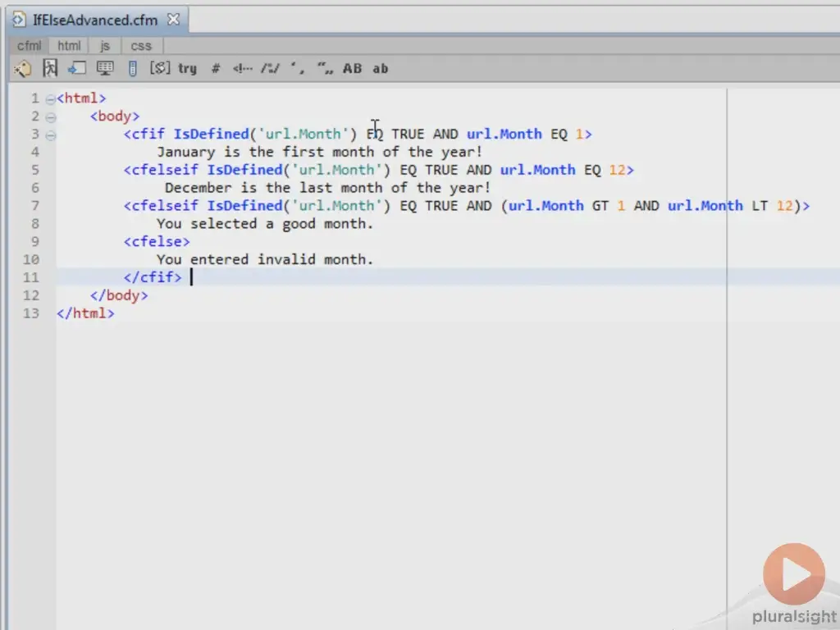The width and height of the screenshot is (840, 630).
Task: Click the closing </body> tag
Action: pos(119,295)
